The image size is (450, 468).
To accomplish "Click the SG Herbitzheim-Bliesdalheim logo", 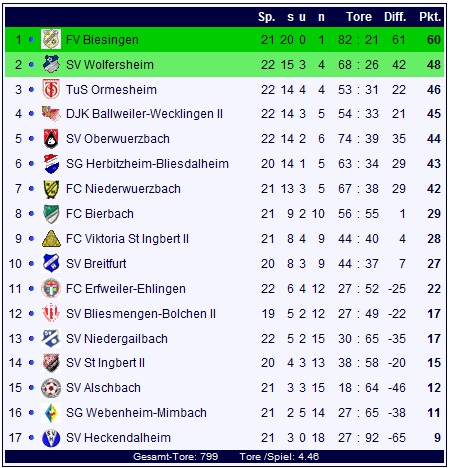I will pyautogui.click(x=51, y=163).
